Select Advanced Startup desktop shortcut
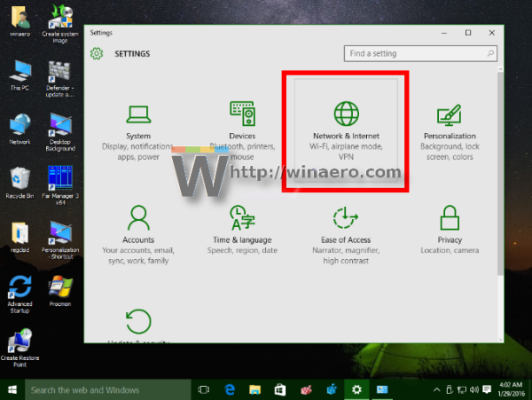Image resolution: width=532 pixels, height=400 pixels. [x=20, y=294]
